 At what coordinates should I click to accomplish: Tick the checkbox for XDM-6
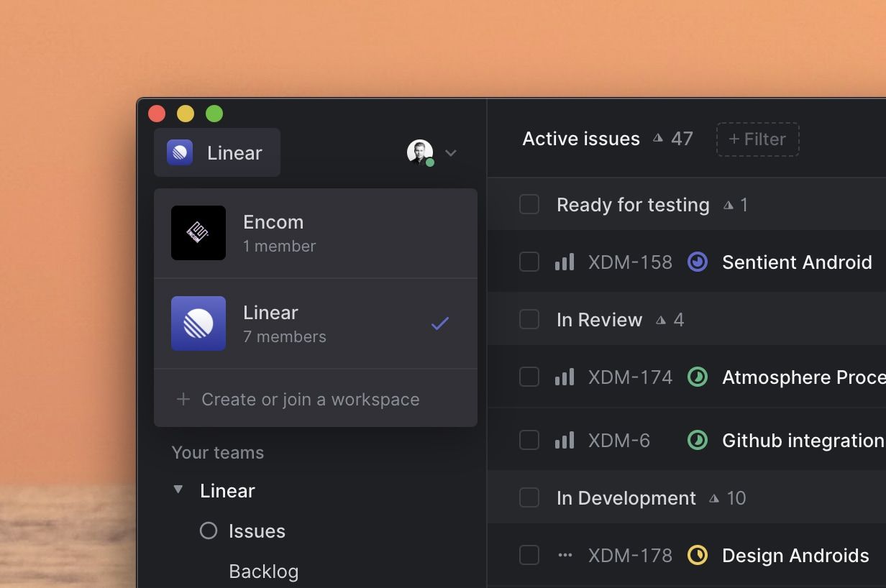529,440
